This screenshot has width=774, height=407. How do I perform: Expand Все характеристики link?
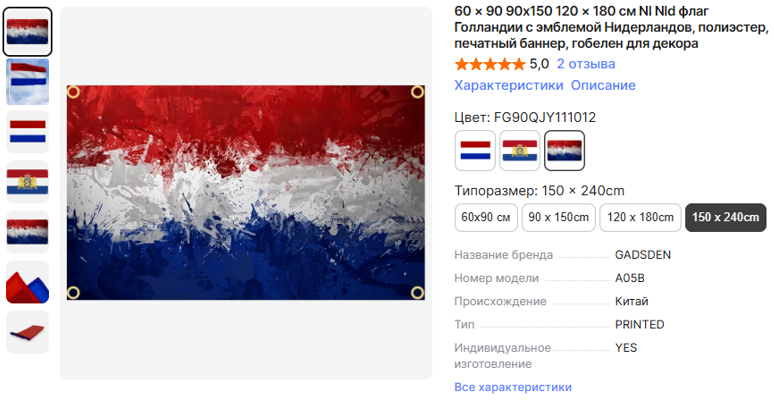coord(512,387)
